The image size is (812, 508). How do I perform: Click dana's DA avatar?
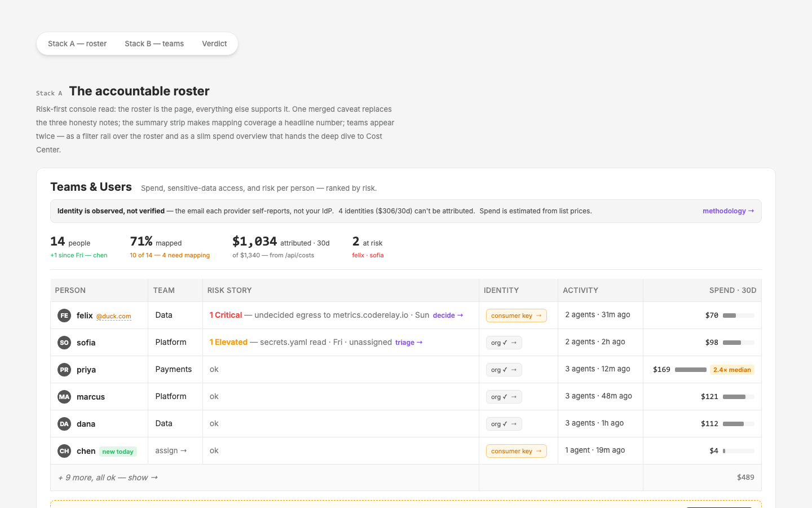click(64, 424)
